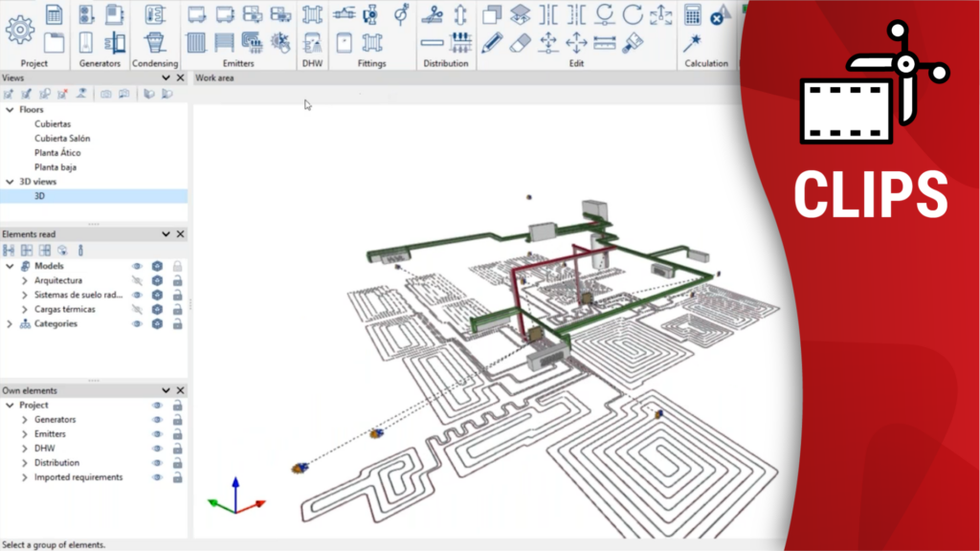Expand the Generators node under Project

(x=25, y=420)
